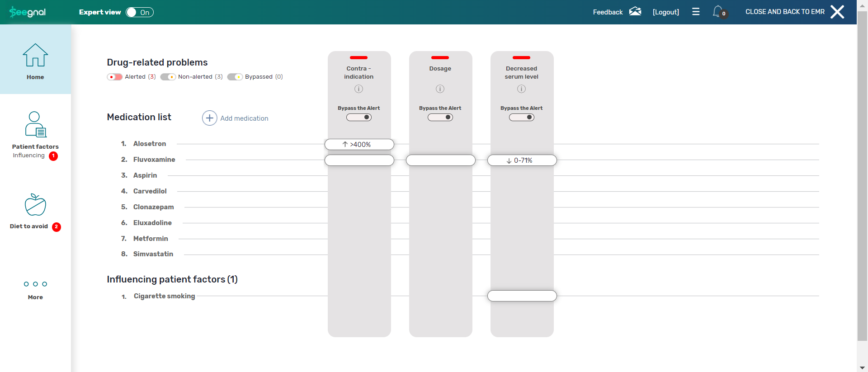Select the Contra-indication column header
The height and width of the screenshot is (372, 868).
[359, 72]
